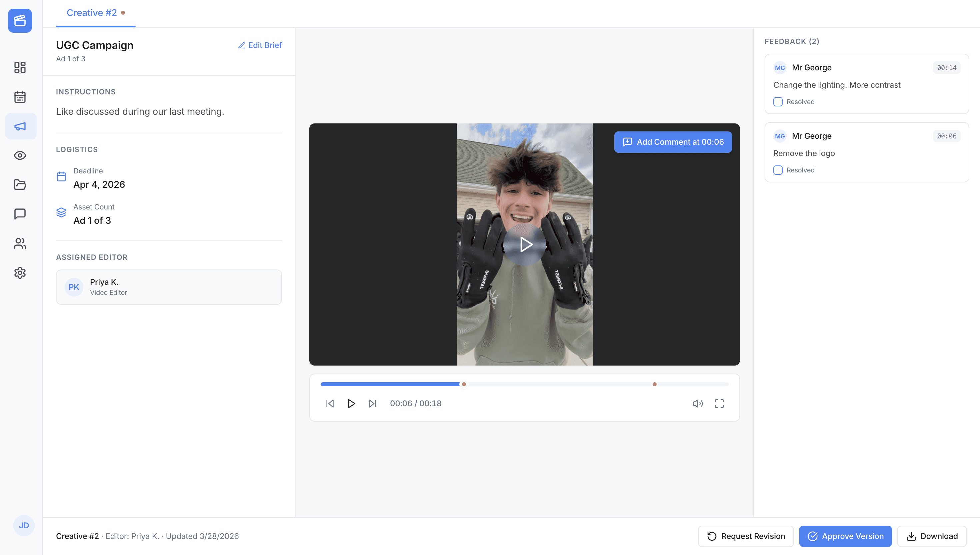The width and height of the screenshot is (980, 555).
Task: Open the calendar icon in sidebar
Action: [20, 97]
